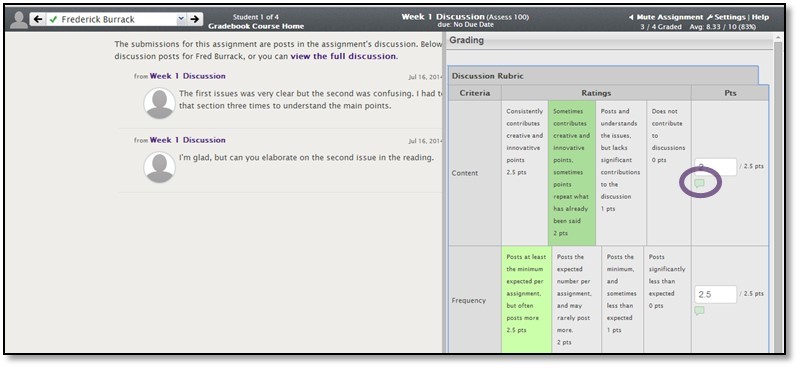
Task: Select Content rating 'Does not contribute' 0 pts
Action: [x=669, y=173]
